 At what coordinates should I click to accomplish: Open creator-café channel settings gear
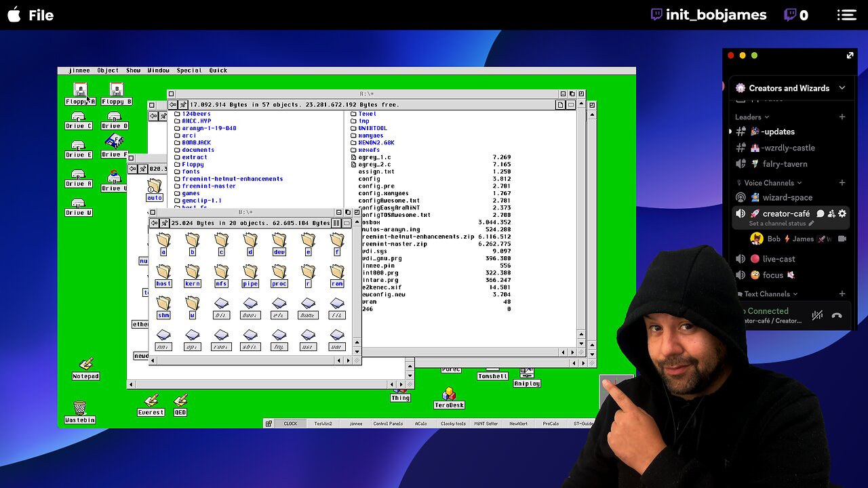842,213
